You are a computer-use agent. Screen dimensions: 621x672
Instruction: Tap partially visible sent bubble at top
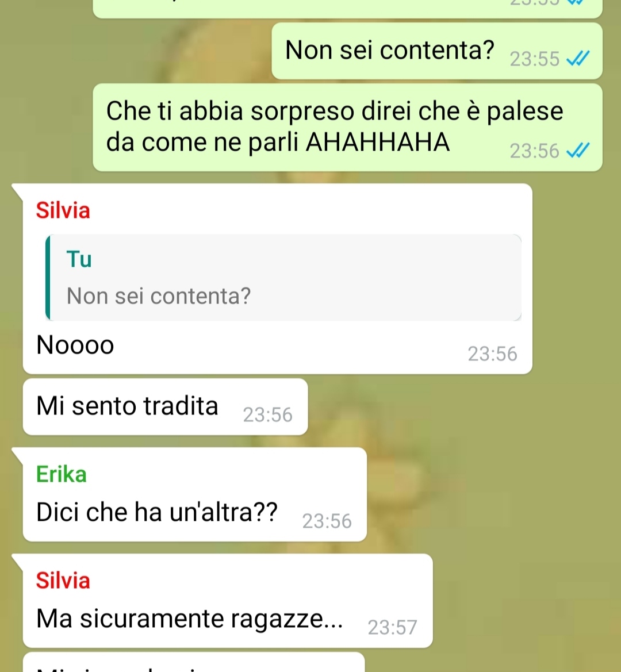point(347,9)
